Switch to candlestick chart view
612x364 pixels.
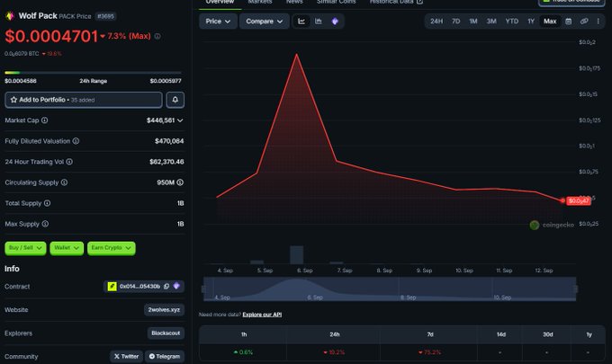(x=319, y=22)
